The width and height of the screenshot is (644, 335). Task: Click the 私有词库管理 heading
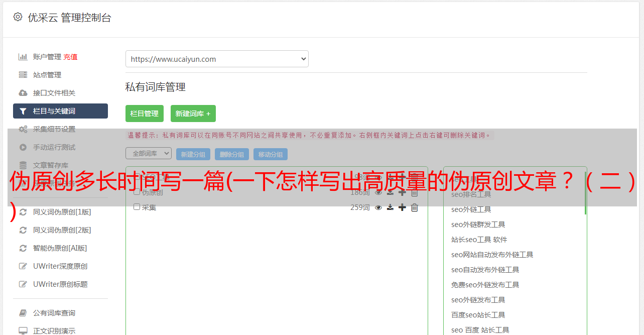coord(156,87)
